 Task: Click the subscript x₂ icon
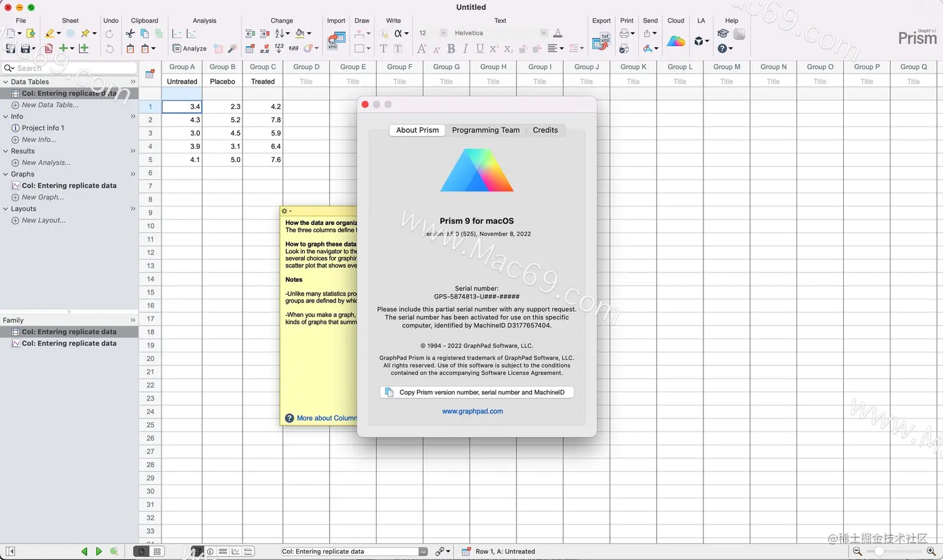coord(508,49)
